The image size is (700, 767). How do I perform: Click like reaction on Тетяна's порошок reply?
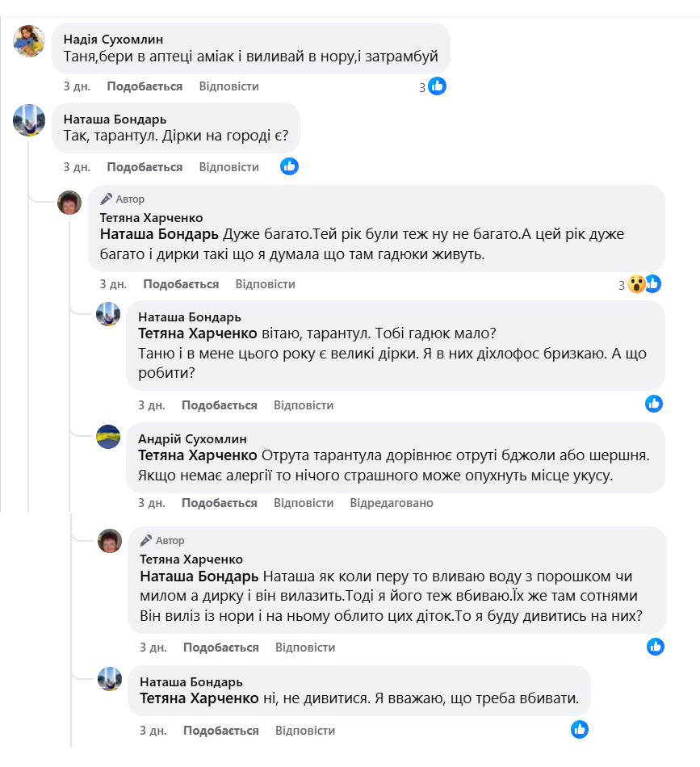point(656,647)
